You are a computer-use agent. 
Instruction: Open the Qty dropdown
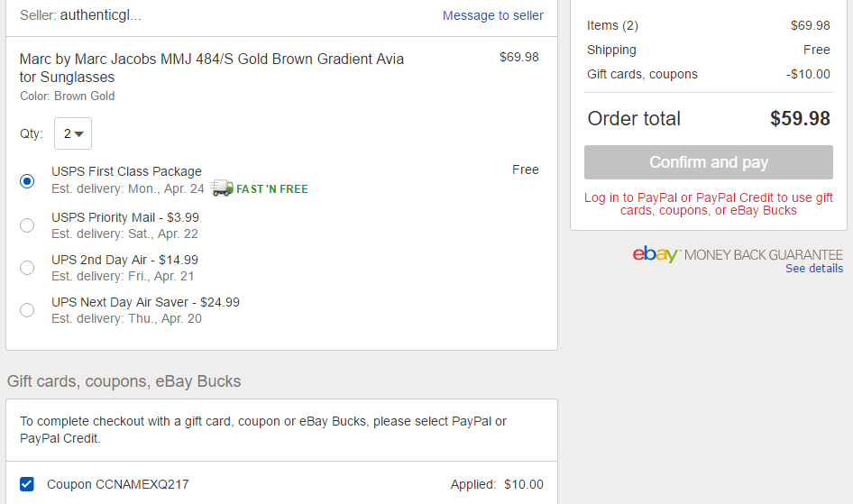[x=73, y=133]
